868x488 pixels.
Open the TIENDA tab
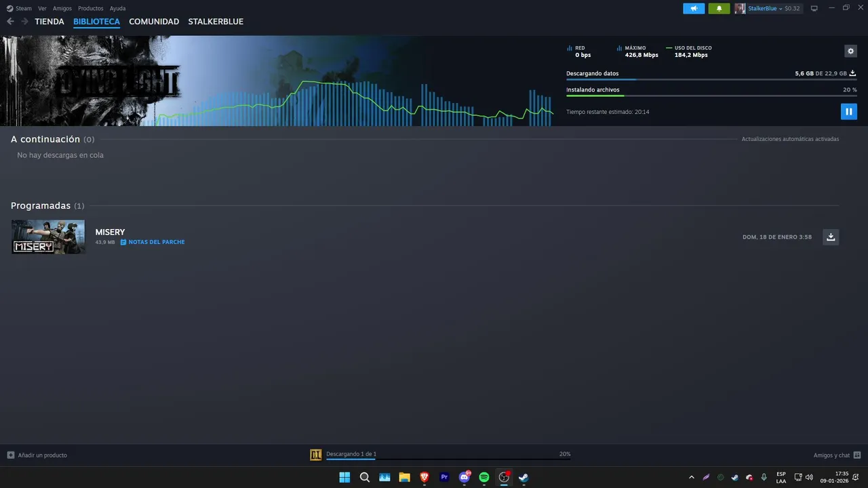pos(50,22)
